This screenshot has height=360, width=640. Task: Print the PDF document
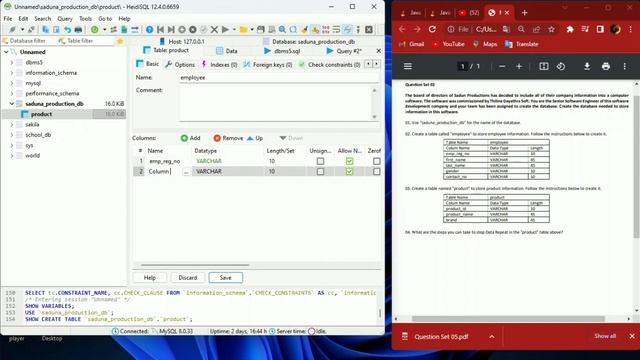click(606, 66)
